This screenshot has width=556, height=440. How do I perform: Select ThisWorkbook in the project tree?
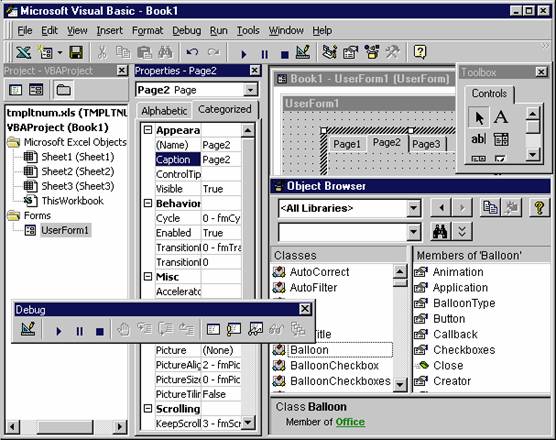[72, 201]
